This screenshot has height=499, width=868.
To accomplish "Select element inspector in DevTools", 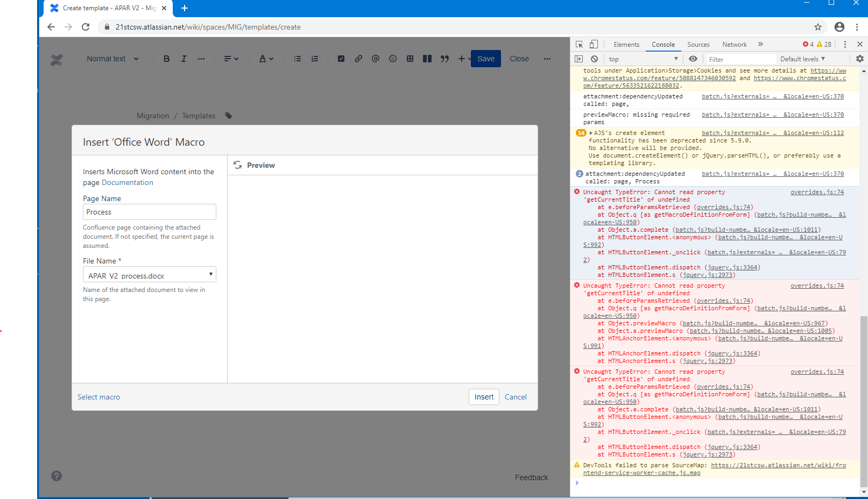I will point(579,45).
